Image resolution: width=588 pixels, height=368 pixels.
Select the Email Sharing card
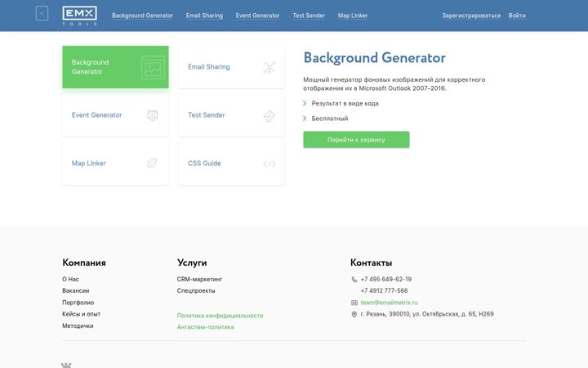[231, 67]
